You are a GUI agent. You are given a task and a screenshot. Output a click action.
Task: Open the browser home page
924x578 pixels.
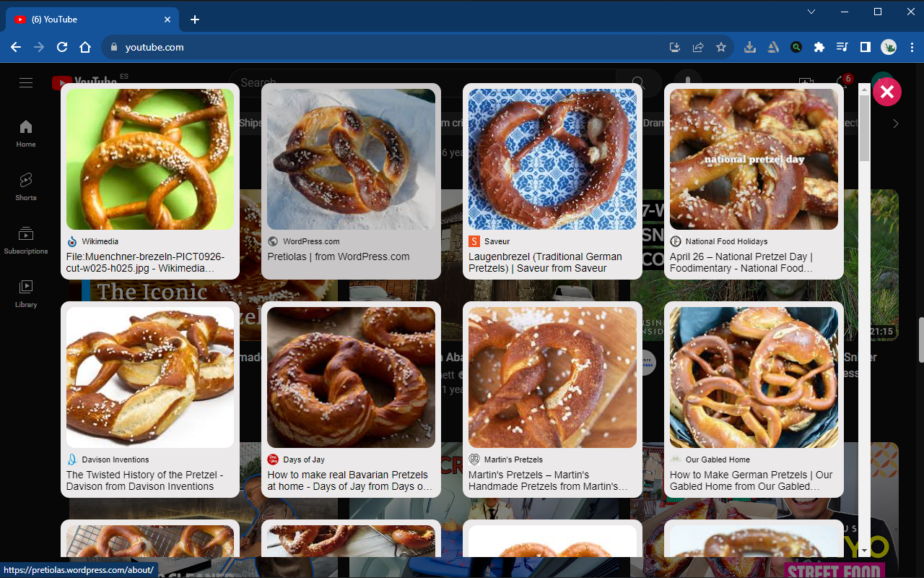coord(85,47)
